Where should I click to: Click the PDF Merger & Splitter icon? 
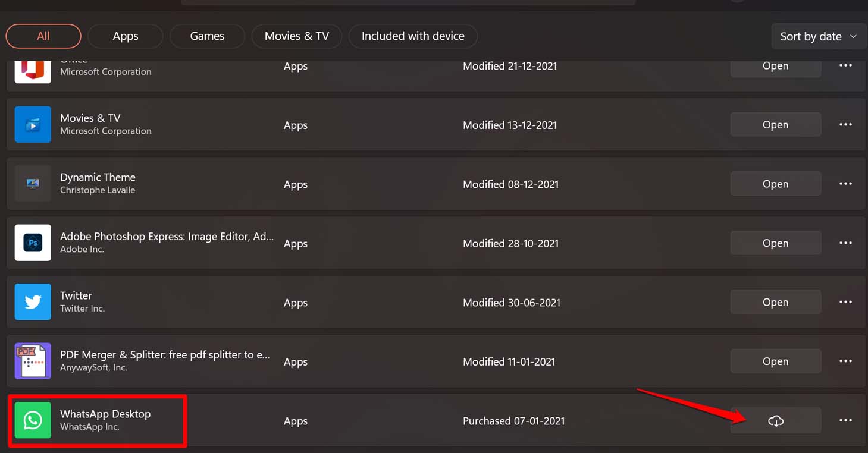tap(33, 361)
